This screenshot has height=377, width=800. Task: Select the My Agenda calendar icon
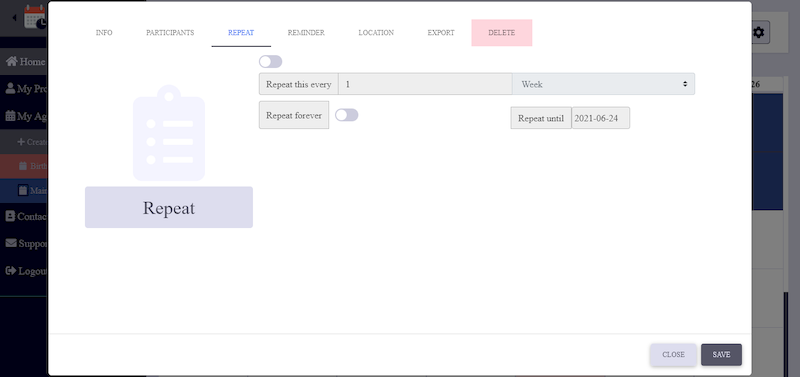tap(10, 116)
